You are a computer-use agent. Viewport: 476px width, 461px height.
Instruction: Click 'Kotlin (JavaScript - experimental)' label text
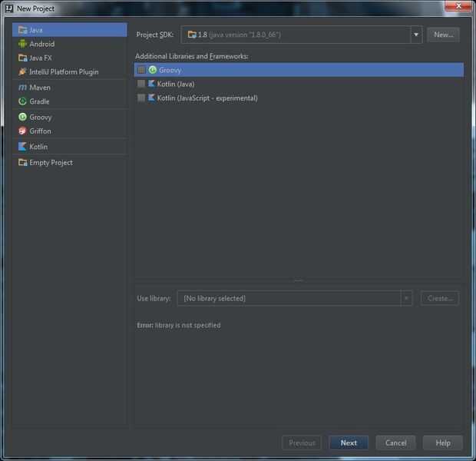[x=207, y=98]
